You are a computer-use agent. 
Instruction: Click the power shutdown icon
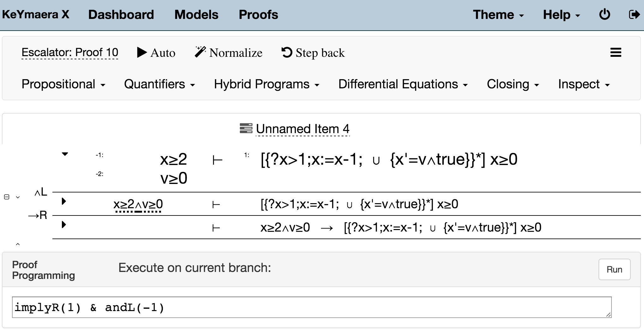[x=604, y=15]
